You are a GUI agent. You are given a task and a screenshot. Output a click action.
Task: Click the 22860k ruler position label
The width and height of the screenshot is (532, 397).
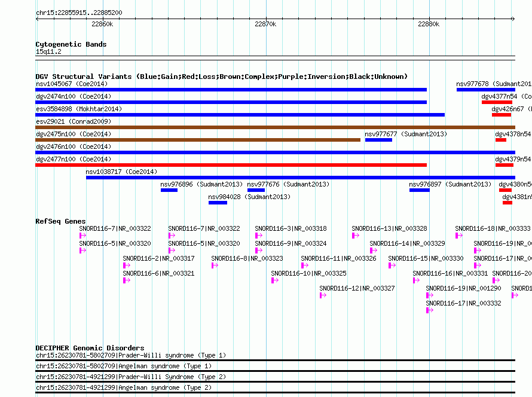[x=102, y=24]
